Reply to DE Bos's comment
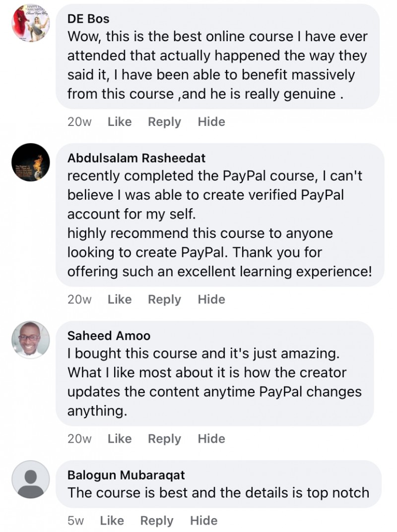397x532 pixels. coord(164,121)
